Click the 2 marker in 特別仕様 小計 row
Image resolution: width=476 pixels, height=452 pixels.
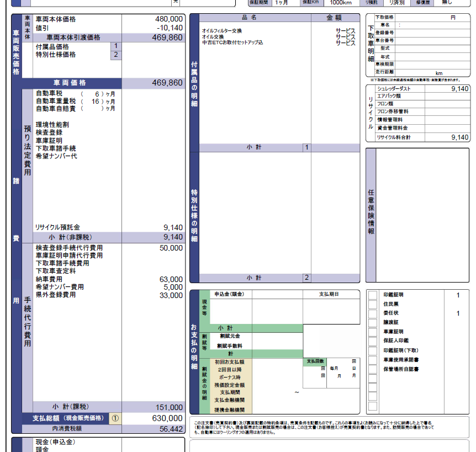(x=306, y=278)
